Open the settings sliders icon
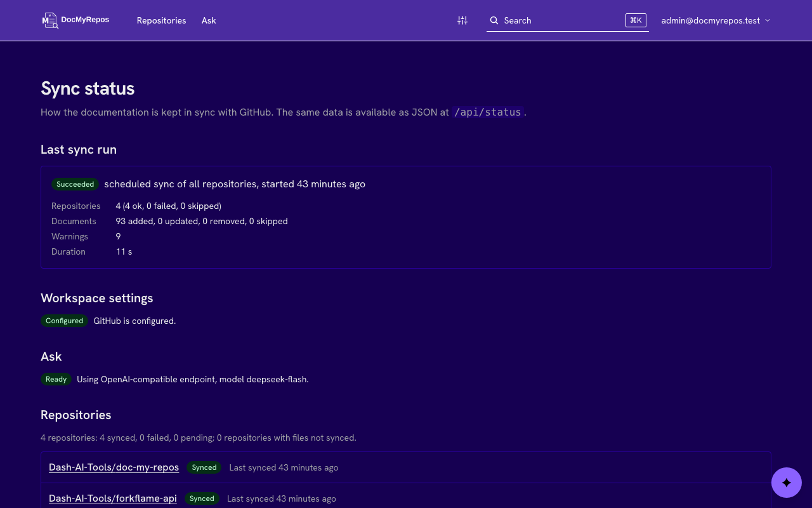 click(462, 20)
